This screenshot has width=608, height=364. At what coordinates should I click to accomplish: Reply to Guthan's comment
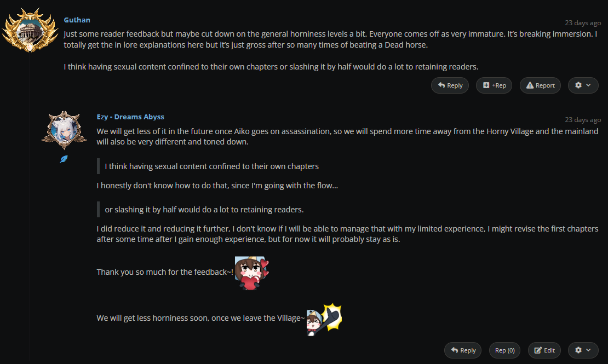(x=450, y=85)
